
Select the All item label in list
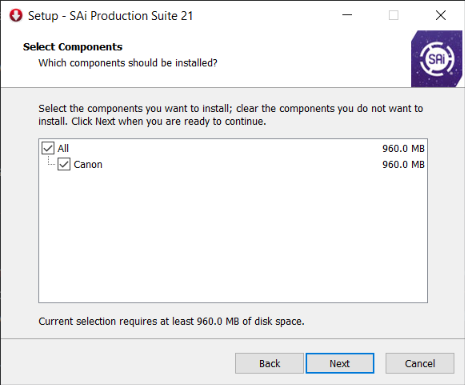[x=63, y=148]
